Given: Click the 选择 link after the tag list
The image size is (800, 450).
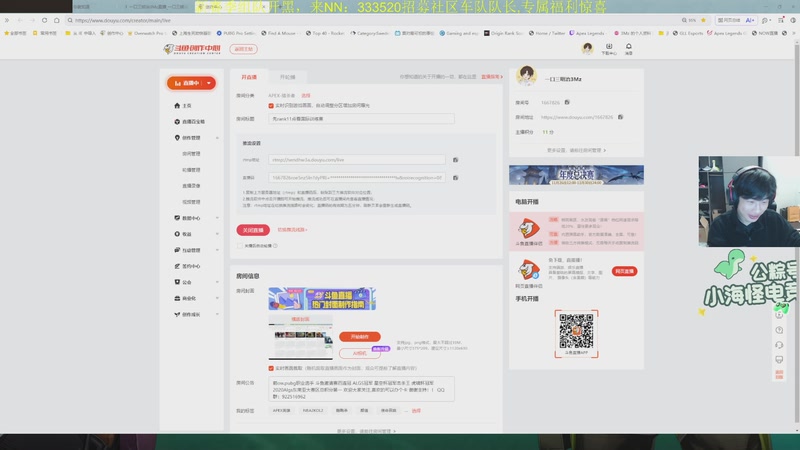Looking at the screenshot, I should point(416,411).
